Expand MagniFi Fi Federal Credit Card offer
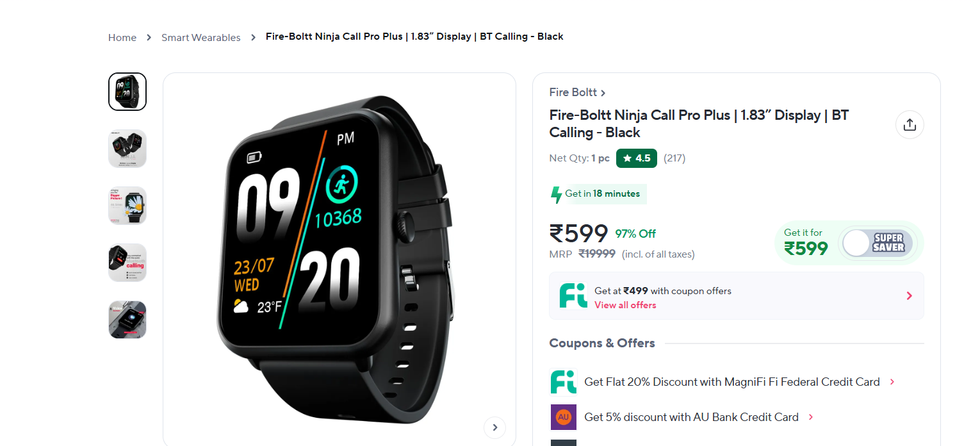Viewport: 980px width, 446px height. coord(892,382)
